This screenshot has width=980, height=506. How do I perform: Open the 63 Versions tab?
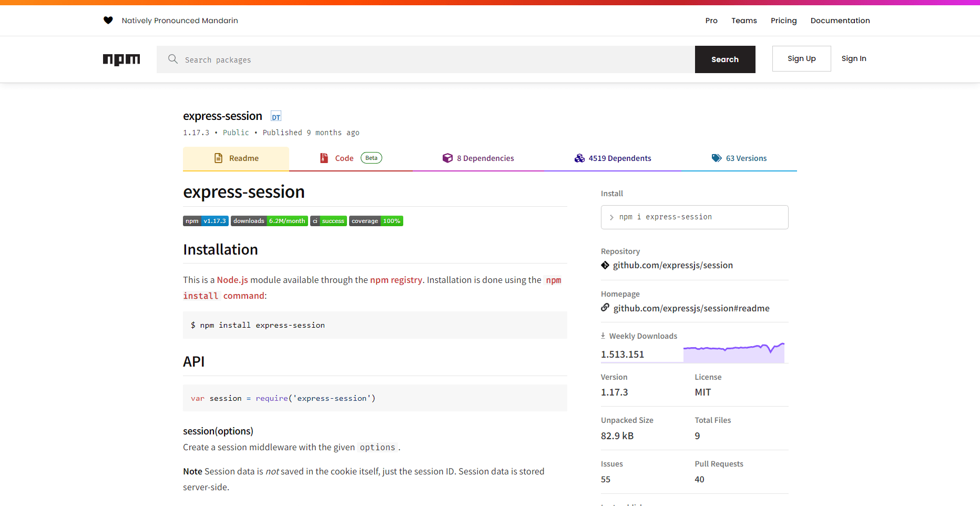coord(739,158)
